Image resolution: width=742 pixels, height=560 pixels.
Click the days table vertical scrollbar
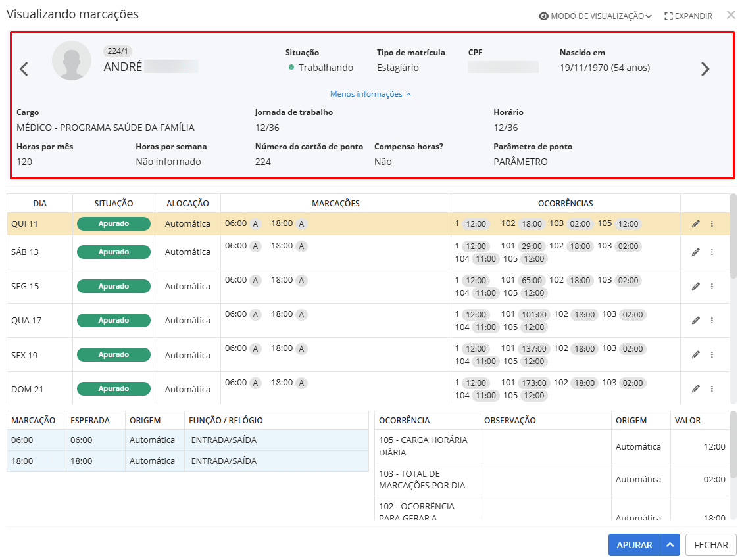click(x=733, y=237)
